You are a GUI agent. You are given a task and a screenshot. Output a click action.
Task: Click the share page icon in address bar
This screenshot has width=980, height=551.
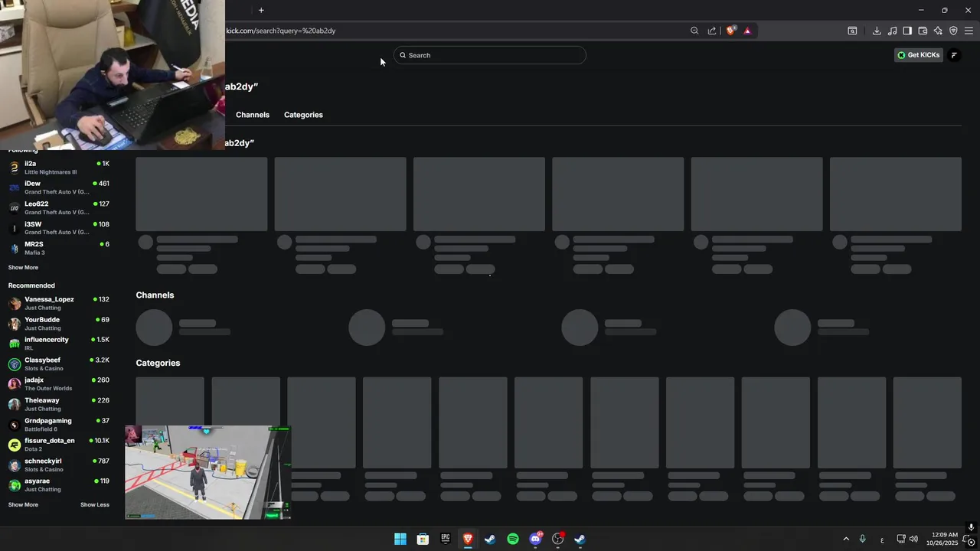coord(712,31)
